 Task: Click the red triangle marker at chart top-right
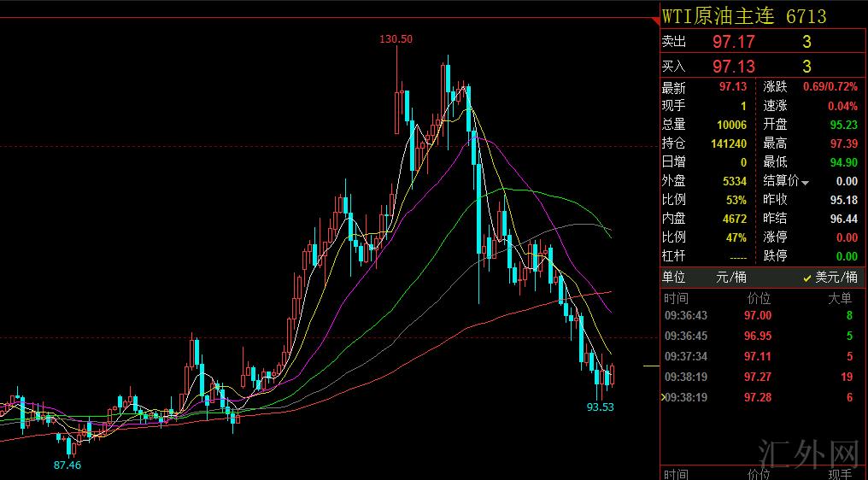click(x=654, y=19)
